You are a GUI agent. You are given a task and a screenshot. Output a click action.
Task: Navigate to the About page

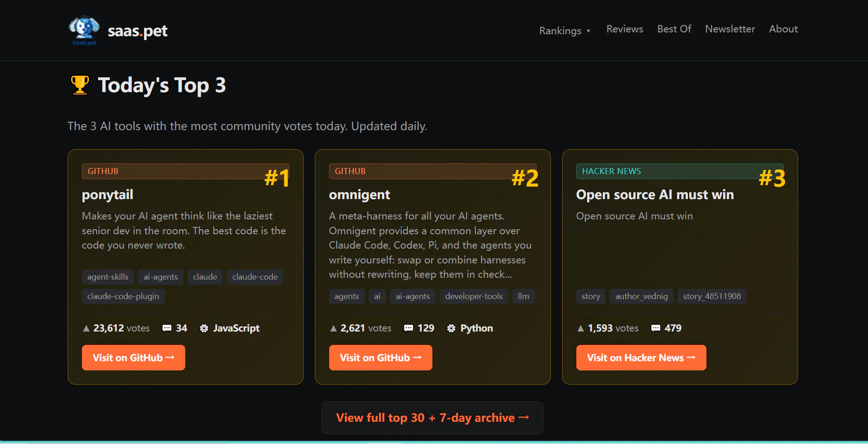(x=783, y=29)
